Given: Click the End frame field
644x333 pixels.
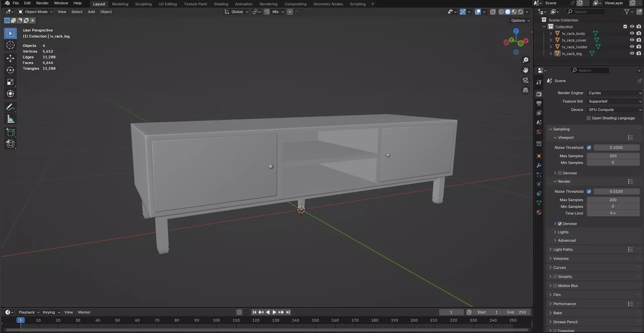Looking at the screenshot, I should pyautogui.click(x=517, y=312).
